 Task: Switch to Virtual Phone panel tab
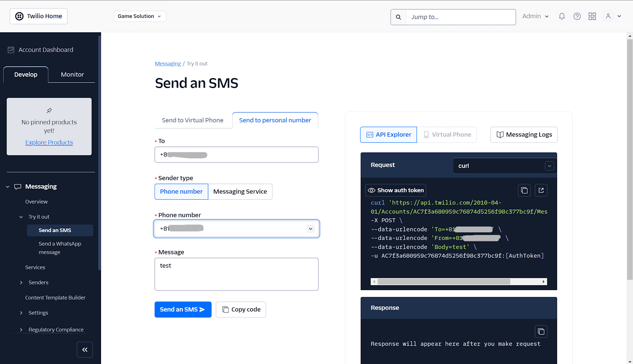tap(447, 135)
